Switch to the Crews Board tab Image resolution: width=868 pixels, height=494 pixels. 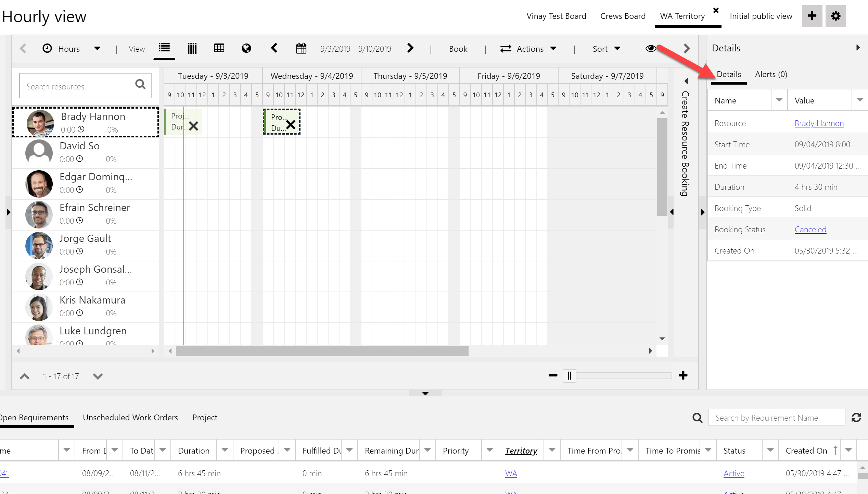click(x=623, y=16)
